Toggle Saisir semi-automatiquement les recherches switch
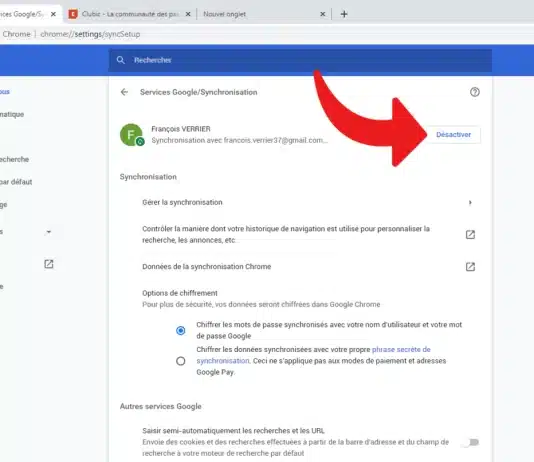Screen dimensions: 534x462 click(x=472, y=442)
